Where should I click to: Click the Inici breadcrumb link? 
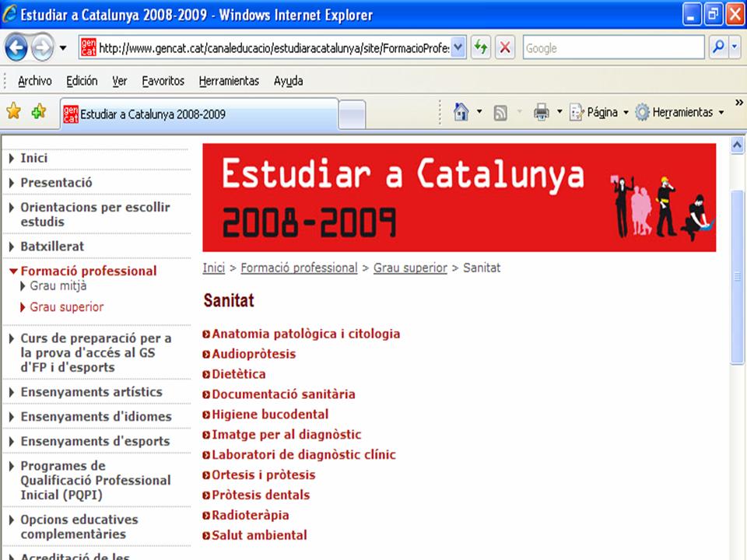[x=213, y=268]
